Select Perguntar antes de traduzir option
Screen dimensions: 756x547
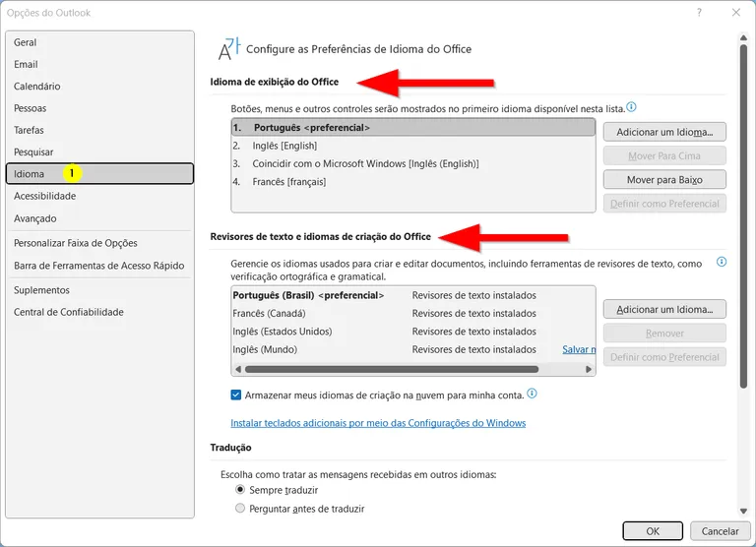click(x=239, y=508)
